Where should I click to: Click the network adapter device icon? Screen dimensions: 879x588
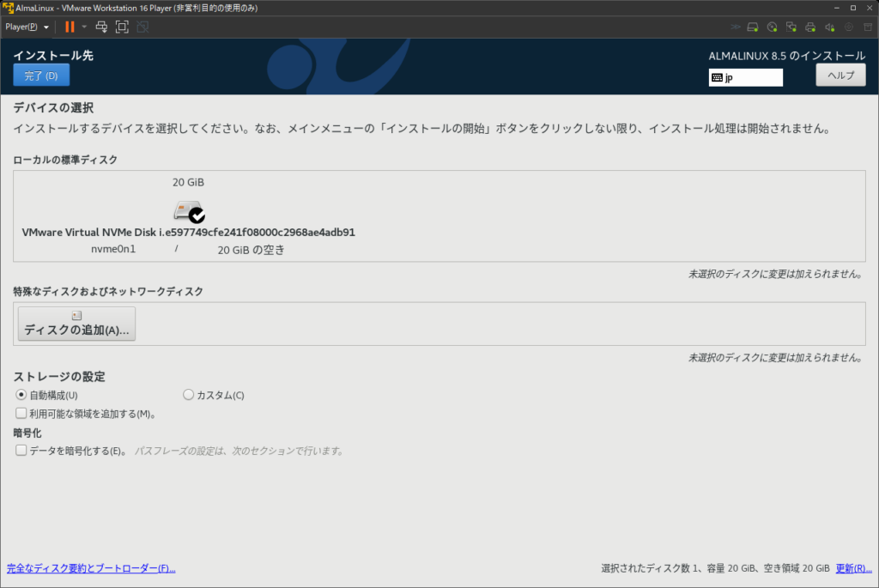coord(791,27)
